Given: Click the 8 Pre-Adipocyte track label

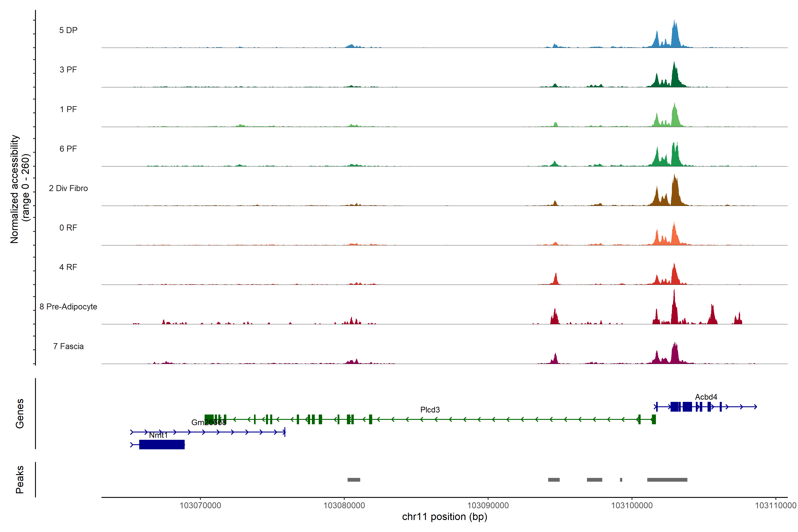Looking at the screenshot, I should [x=68, y=307].
